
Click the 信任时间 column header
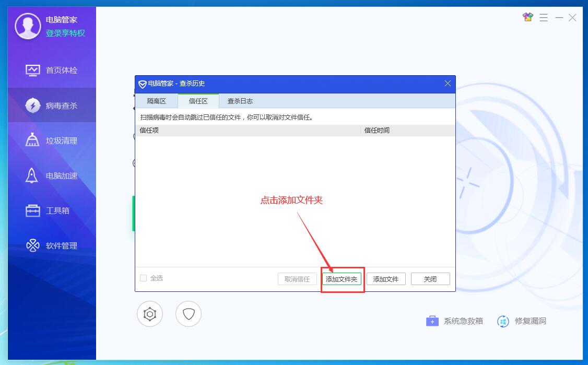coord(408,130)
